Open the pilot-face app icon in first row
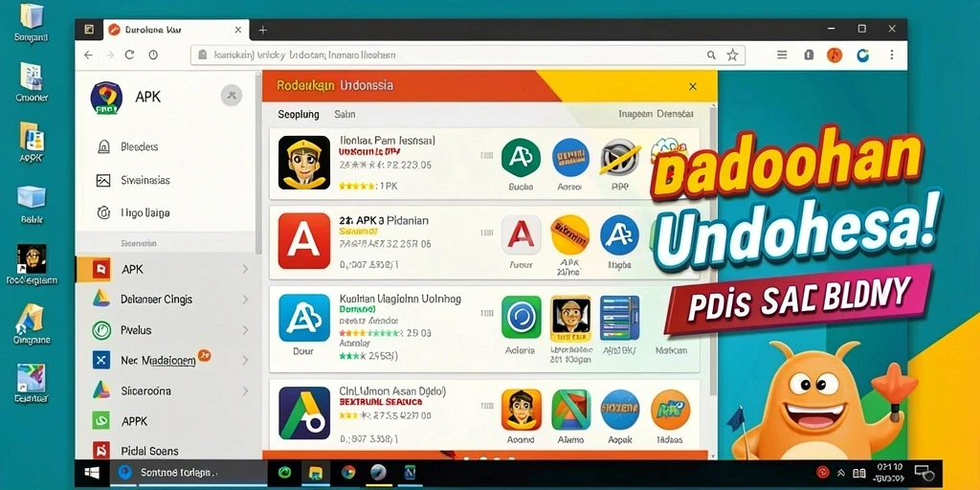This screenshot has width=980, height=490. pos(304,163)
